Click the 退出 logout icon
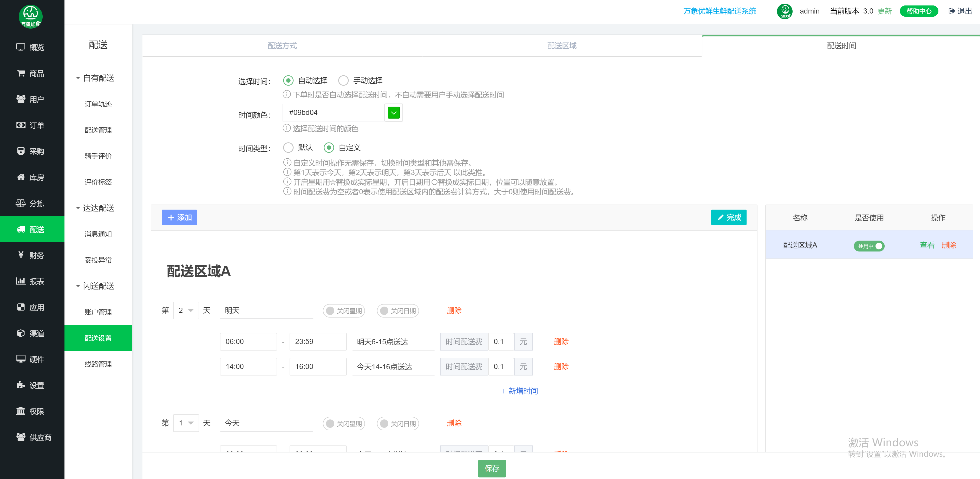Image resolution: width=980 pixels, height=479 pixels. click(x=951, y=11)
